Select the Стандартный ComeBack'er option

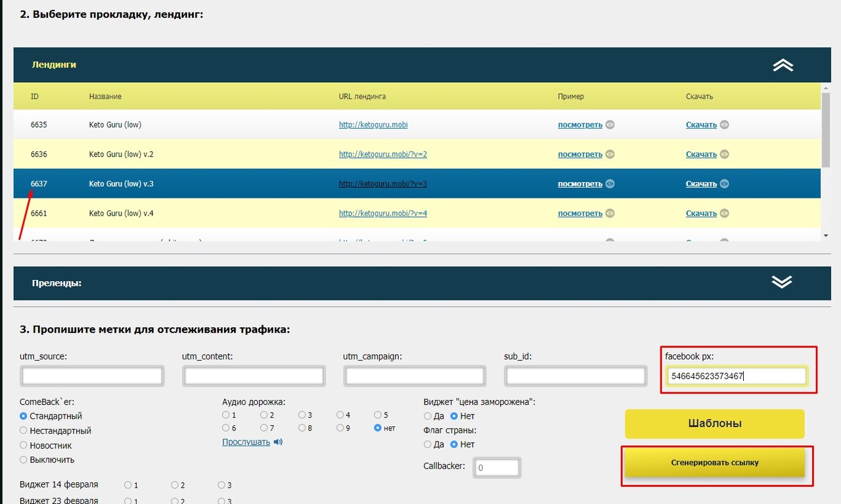click(x=24, y=416)
